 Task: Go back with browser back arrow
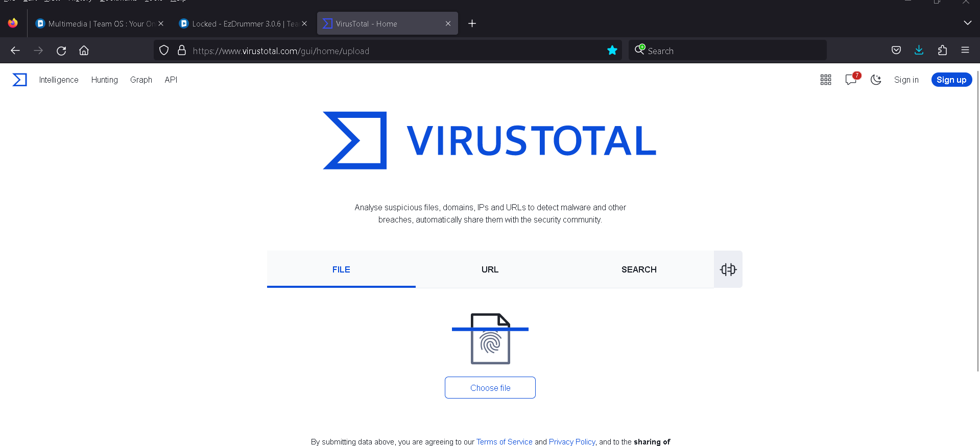(x=15, y=51)
